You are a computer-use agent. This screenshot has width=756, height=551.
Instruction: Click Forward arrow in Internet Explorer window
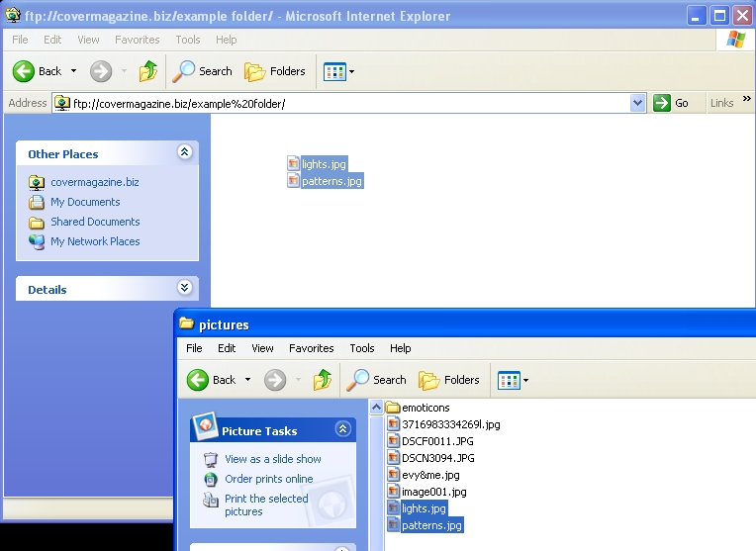[x=101, y=71]
